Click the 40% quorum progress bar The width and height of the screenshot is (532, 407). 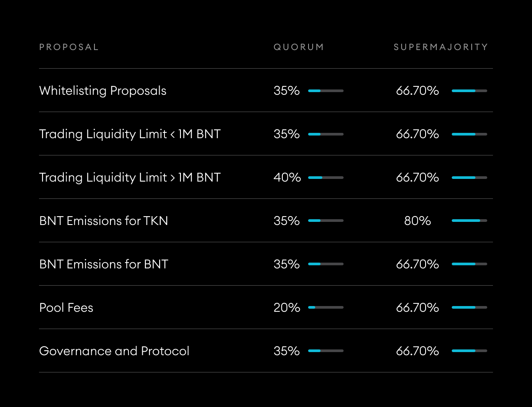326,178
